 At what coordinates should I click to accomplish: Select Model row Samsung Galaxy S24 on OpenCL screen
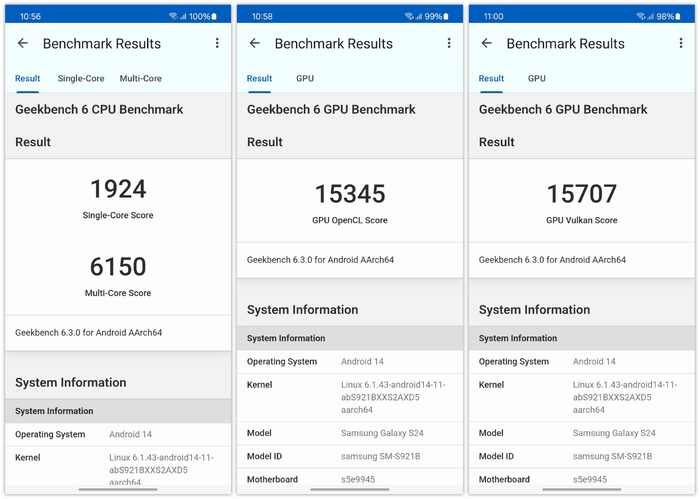[x=350, y=433]
